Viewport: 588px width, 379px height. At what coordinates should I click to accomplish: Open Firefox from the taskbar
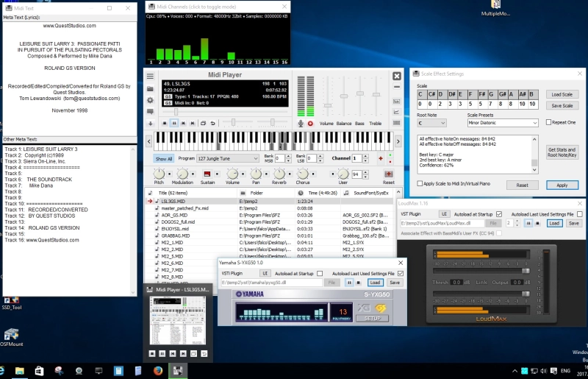(158, 371)
